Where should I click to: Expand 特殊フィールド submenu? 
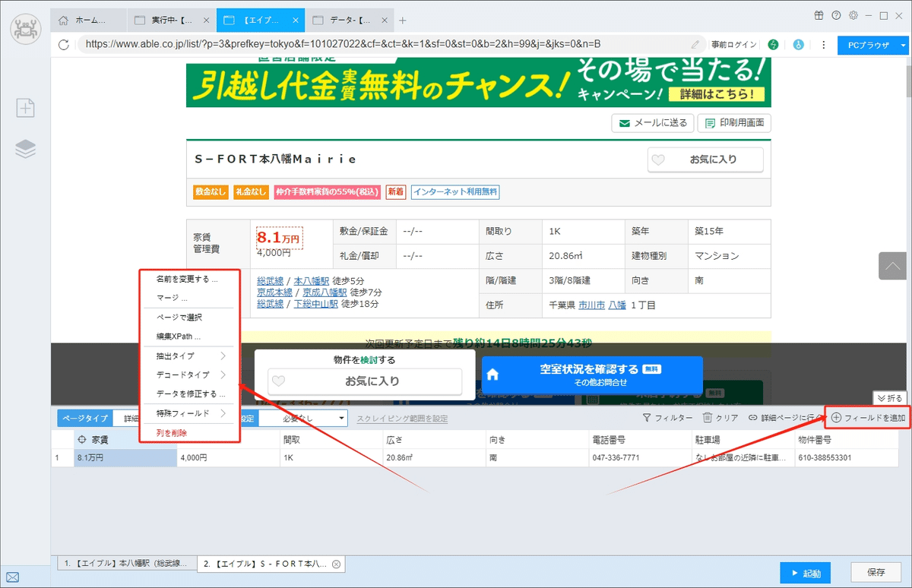191,413
